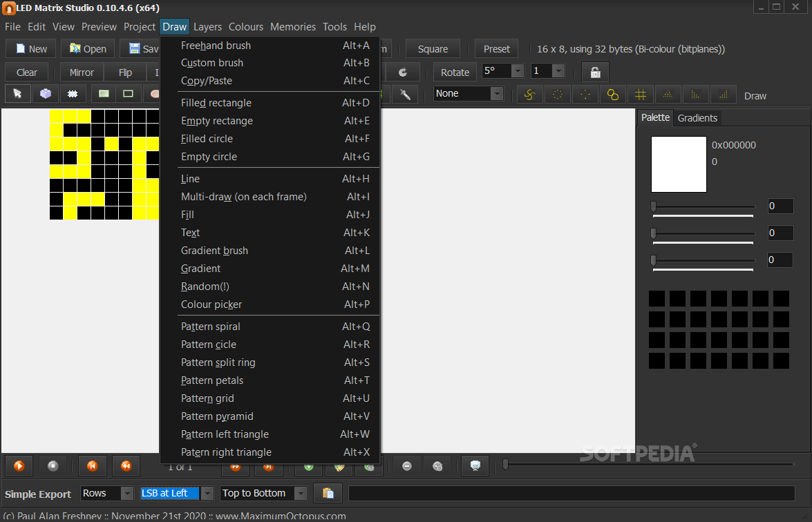The image size is (812, 522).
Task: Select the pattern split ring icon
Action: 585,95
